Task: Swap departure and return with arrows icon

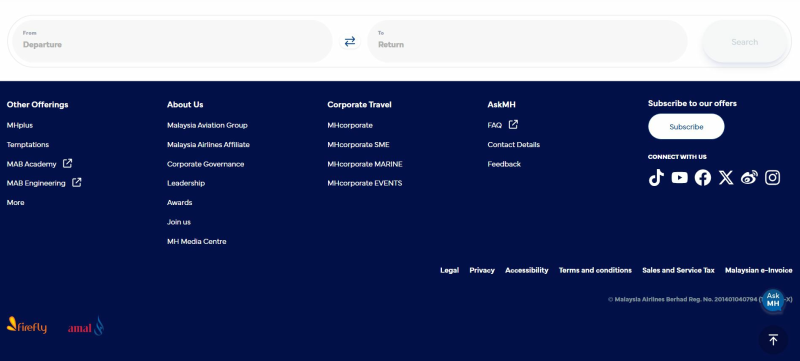Action: [349, 42]
